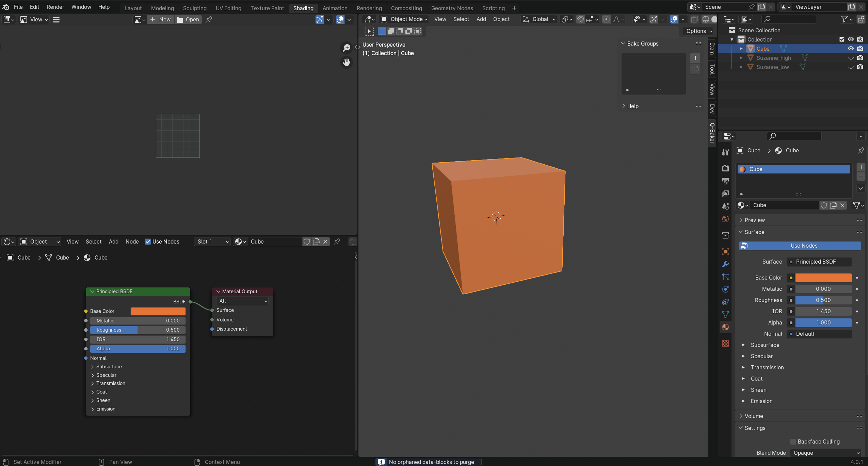Switch to the Geometry Nodes workspace tab
Image resolution: width=868 pixels, height=466 pixels.
tap(452, 8)
